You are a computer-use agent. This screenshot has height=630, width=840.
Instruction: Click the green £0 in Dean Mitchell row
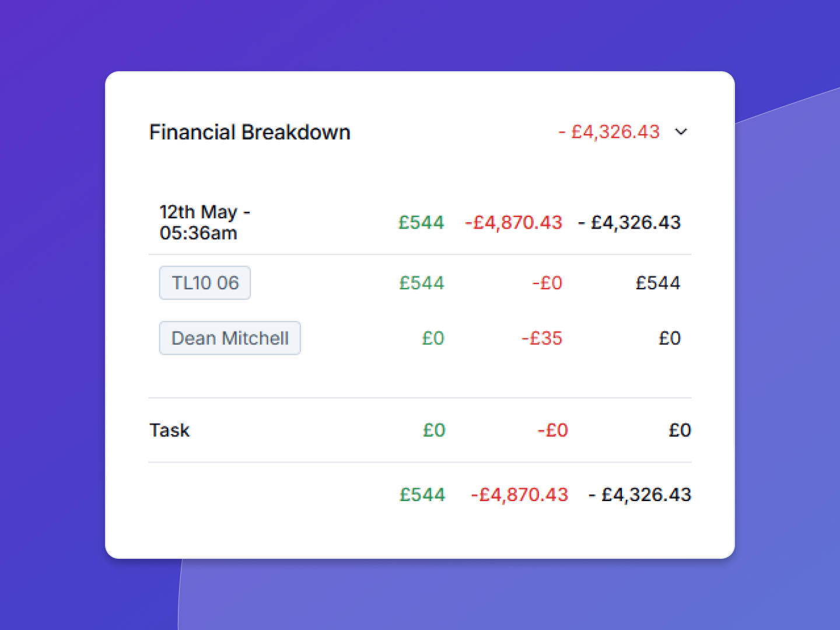pyautogui.click(x=433, y=338)
